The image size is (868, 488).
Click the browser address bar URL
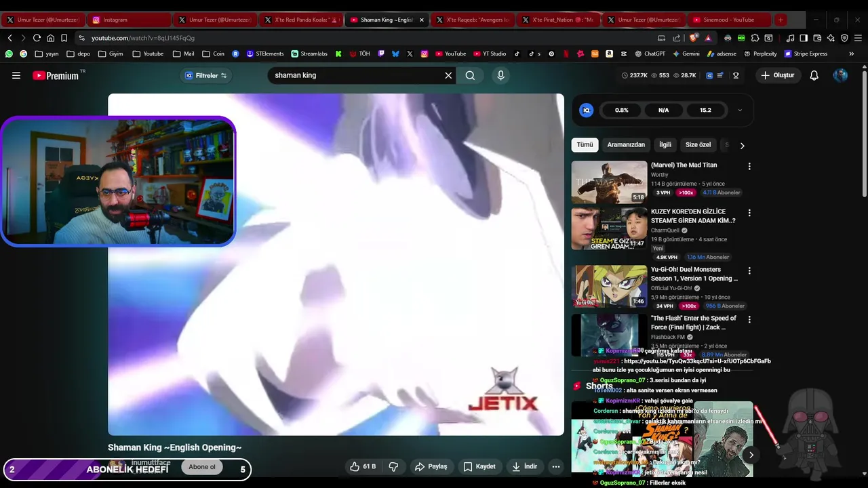143,38
